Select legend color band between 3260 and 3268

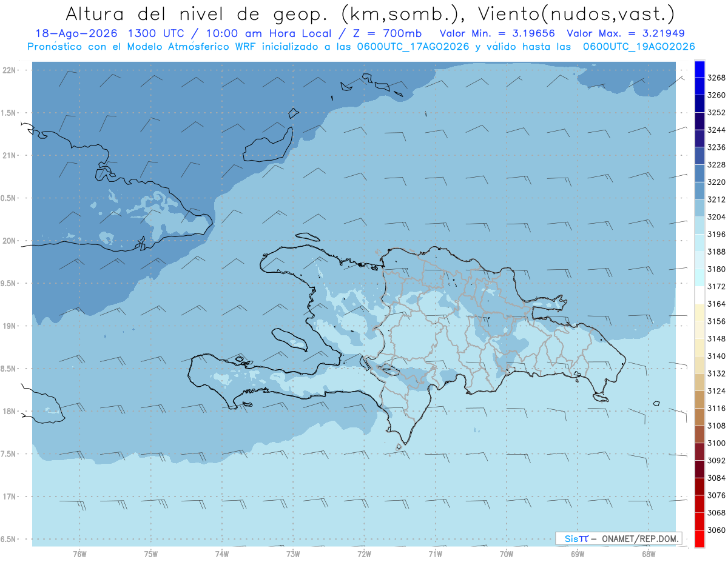tap(699, 87)
